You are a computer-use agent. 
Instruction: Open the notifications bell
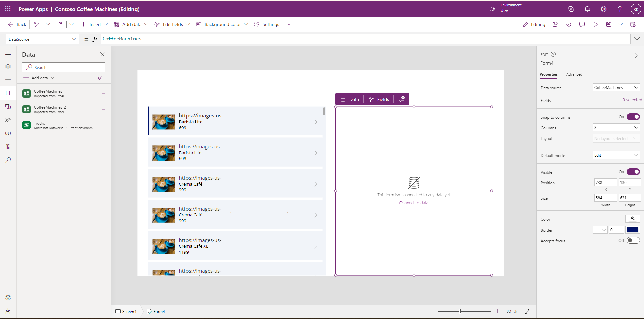tap(587, 9)
